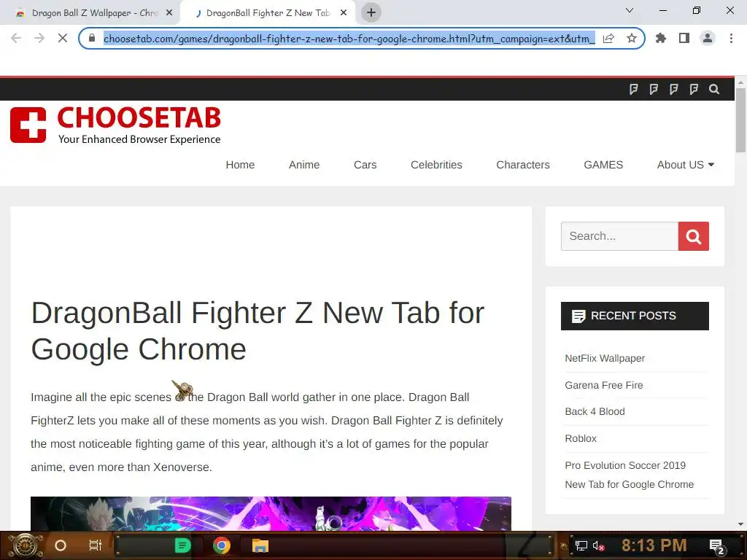Open Chrome side panel
This screenshot has width=747, height=560.
tap(684, 38)
